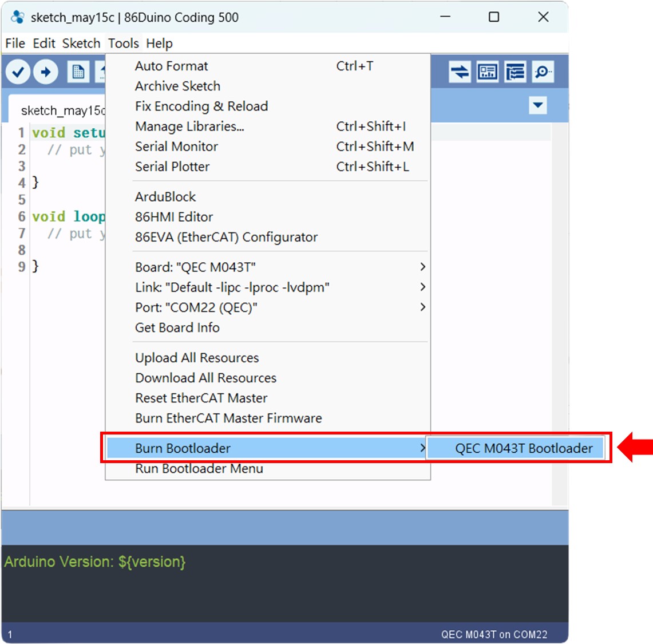Click the two-way transfer arrows toolbar icon
The image size is (653, 644).
(x=461, y=72)
